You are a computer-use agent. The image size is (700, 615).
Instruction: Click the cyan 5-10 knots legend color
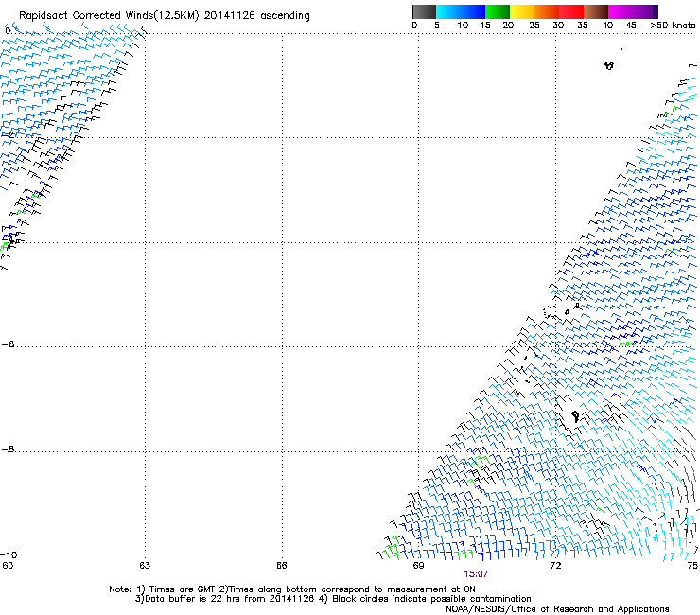click(x=448, y=11)
